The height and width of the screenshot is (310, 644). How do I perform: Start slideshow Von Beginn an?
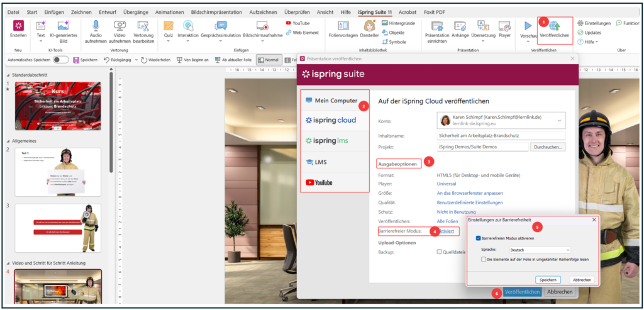click(x=192, y=60)
